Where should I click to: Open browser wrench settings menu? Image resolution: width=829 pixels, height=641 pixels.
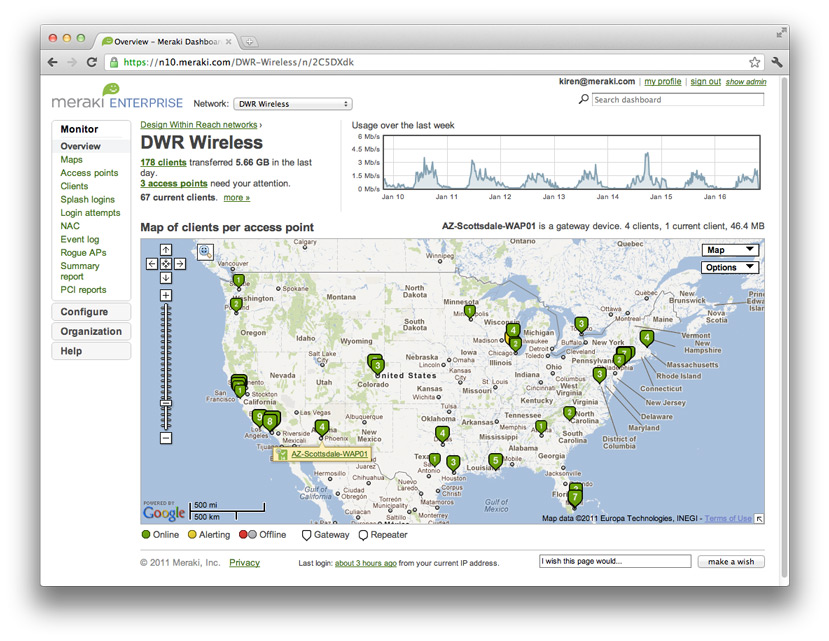777,62
